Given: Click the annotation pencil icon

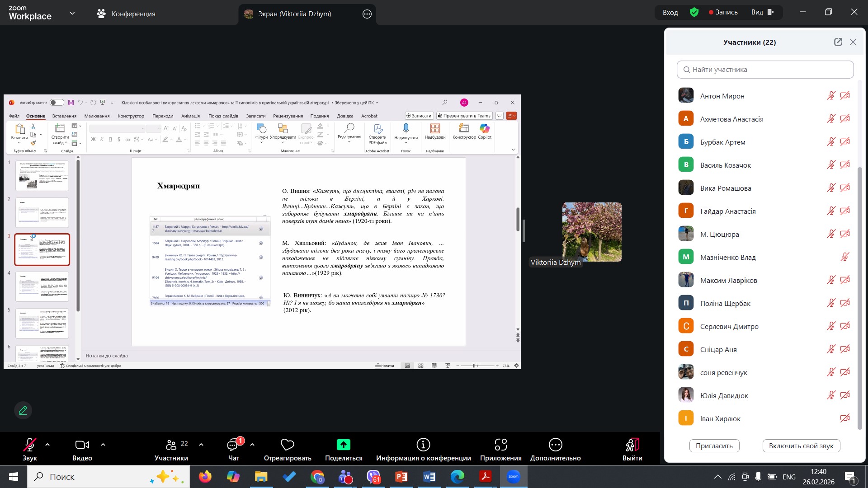Looking at the screenshot, I should tap(23, 410).
